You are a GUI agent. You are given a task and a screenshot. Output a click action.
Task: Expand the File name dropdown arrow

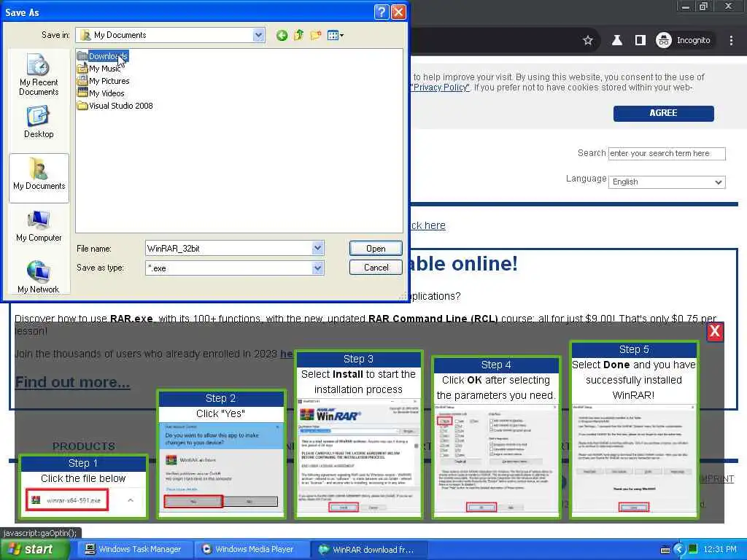[x=318, y=248]
